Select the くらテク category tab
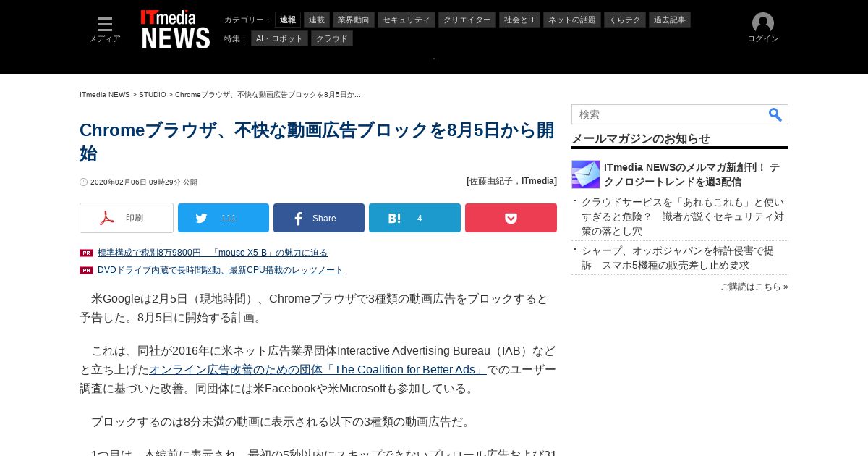The height and width of the screenshot is (456, 868). [625, 20]
